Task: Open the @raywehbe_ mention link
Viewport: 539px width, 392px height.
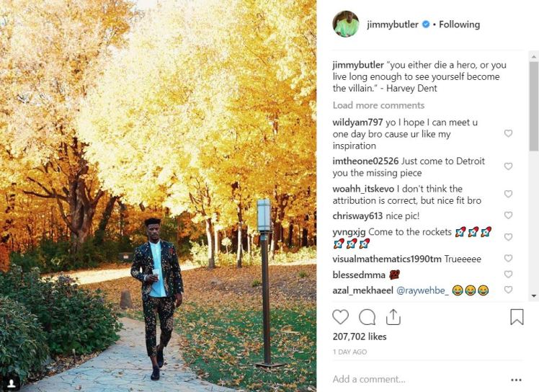Action: coord(422,290)
